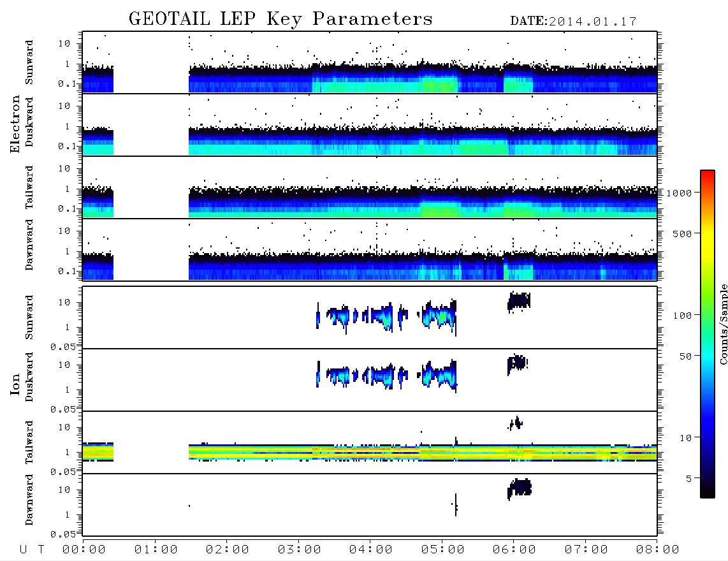Click the 07:00 time tick label

586,550
